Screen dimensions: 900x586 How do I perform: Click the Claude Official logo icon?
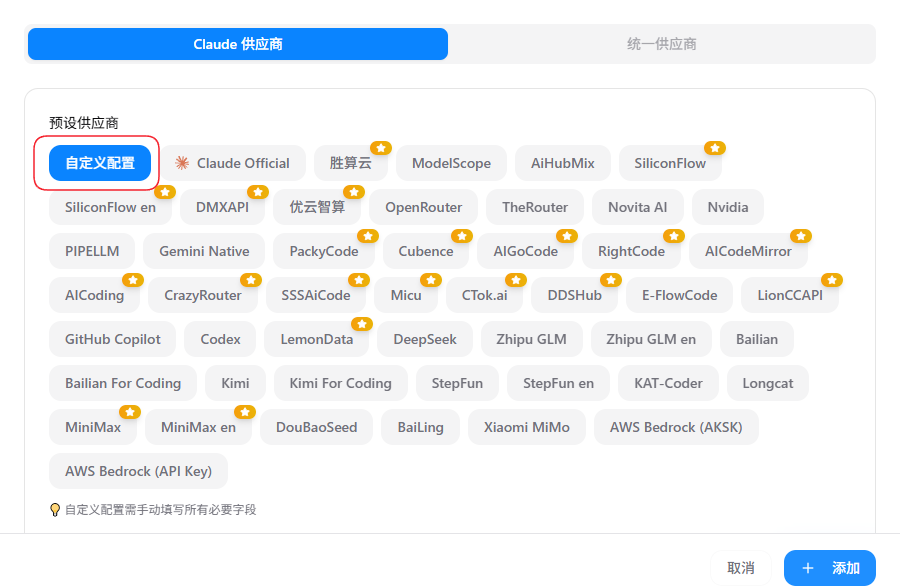[182, 163]
